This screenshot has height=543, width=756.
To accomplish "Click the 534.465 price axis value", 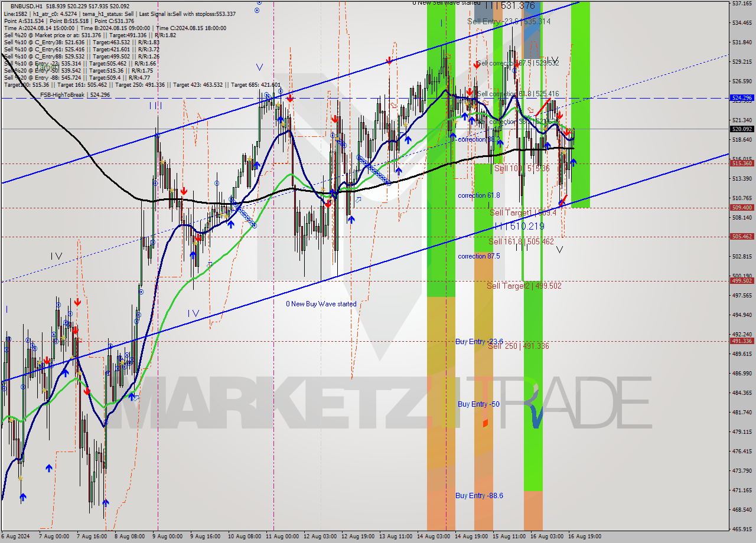I will tap(742, 22).
